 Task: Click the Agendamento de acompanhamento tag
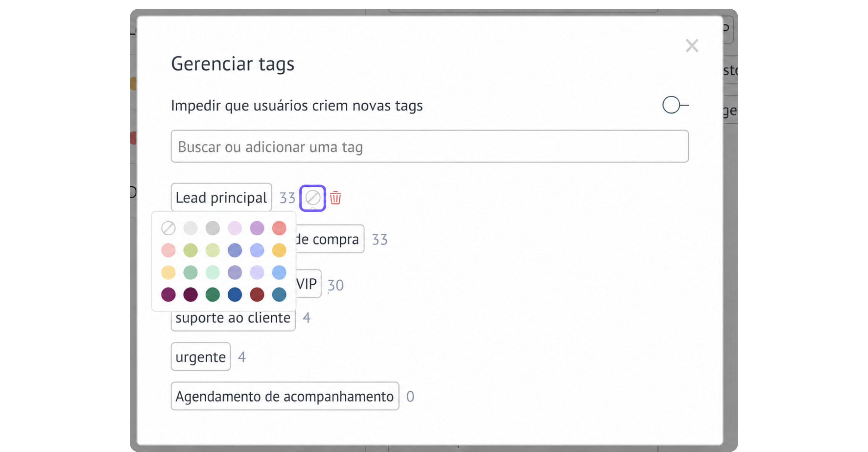point(285,396)
